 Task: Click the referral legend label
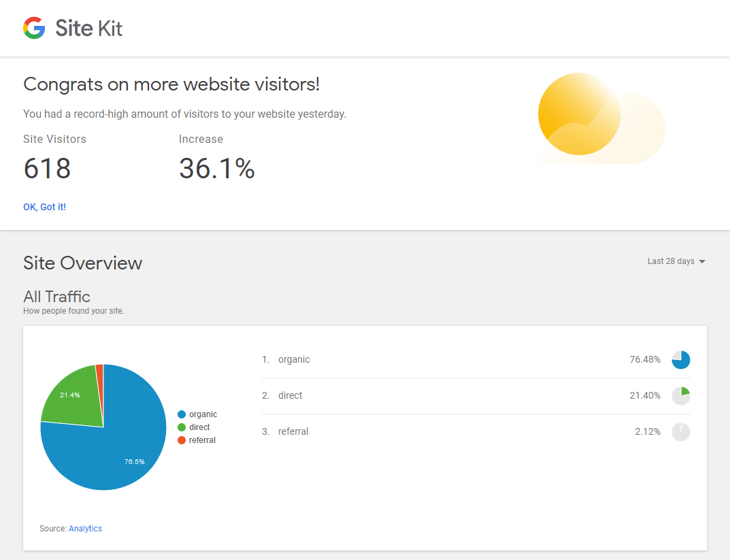202,440
